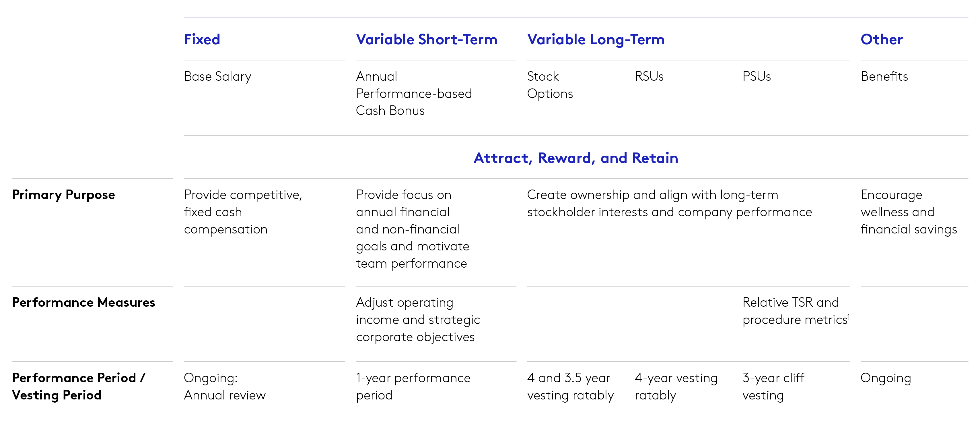Select the Primary Purpose row label
This screenshot has width=980, height=423.
pos(63,195)
